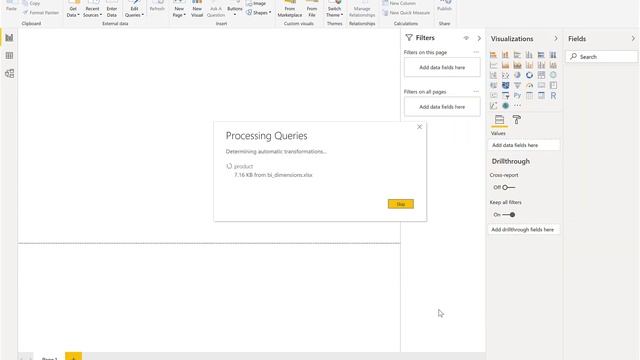Collapse the Fields pane with its chevron
The image size is (640, 360).
point(633,38)
